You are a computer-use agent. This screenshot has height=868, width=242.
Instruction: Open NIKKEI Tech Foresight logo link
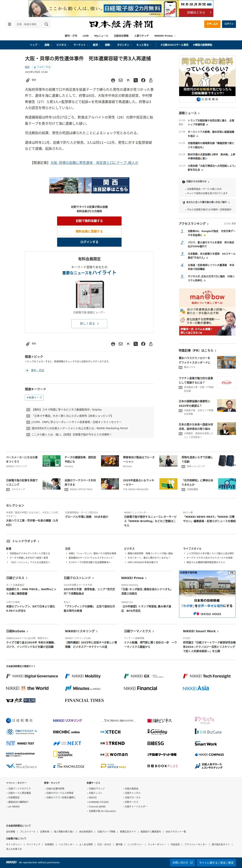click(207, 676)
